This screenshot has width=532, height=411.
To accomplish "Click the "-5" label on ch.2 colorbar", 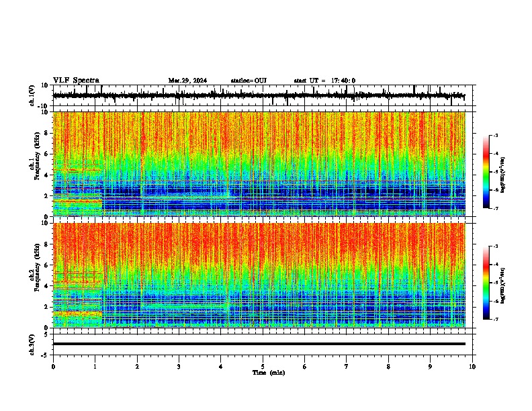I will (495, 283).
